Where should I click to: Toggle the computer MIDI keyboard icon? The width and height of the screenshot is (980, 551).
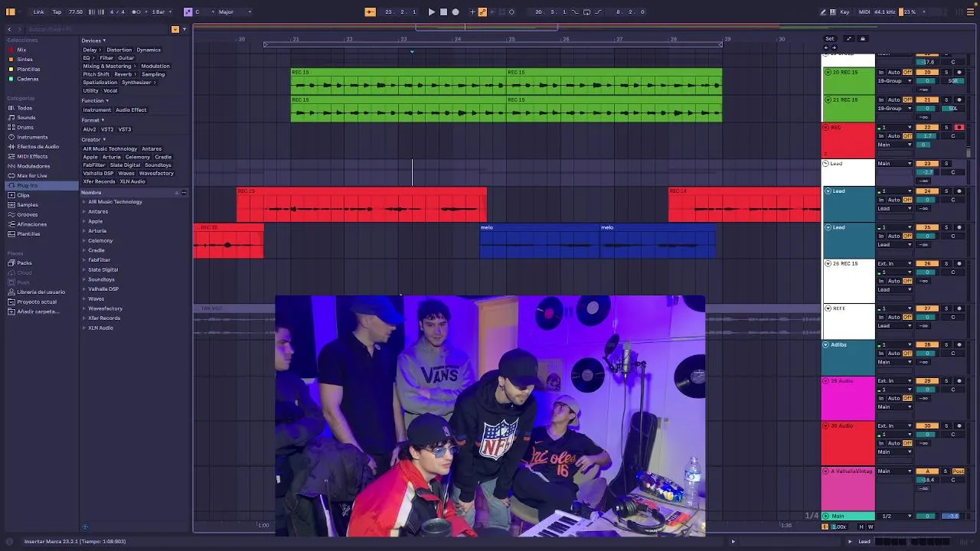coord(832,11)
